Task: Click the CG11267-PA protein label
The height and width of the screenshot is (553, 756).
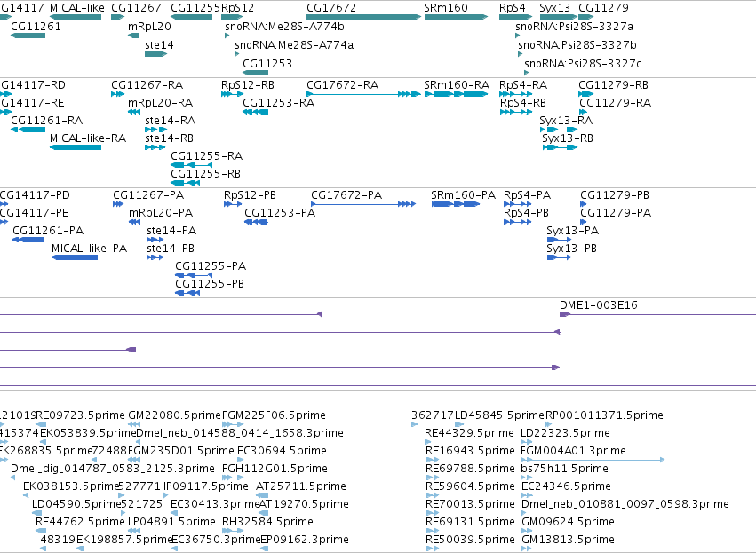Action: (148, 195)
